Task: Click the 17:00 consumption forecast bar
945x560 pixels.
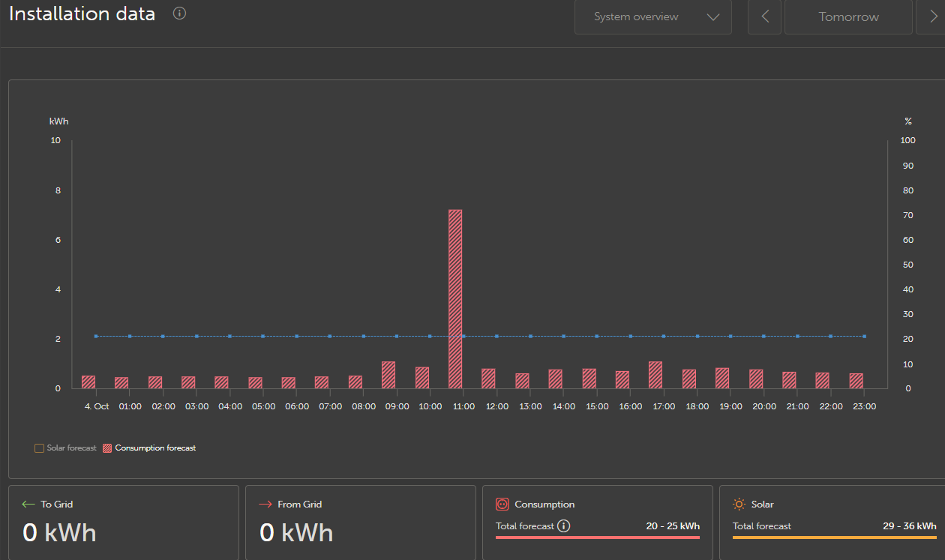Action: click(x=655, y=375)
